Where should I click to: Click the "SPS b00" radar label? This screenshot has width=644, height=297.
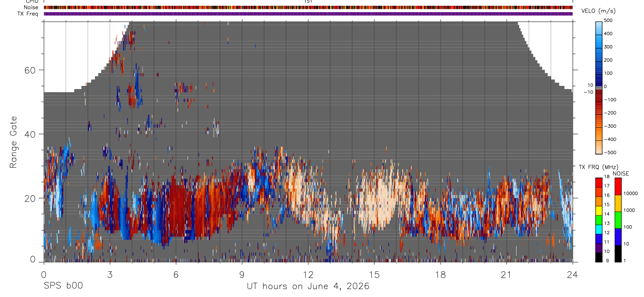[63, 286]
